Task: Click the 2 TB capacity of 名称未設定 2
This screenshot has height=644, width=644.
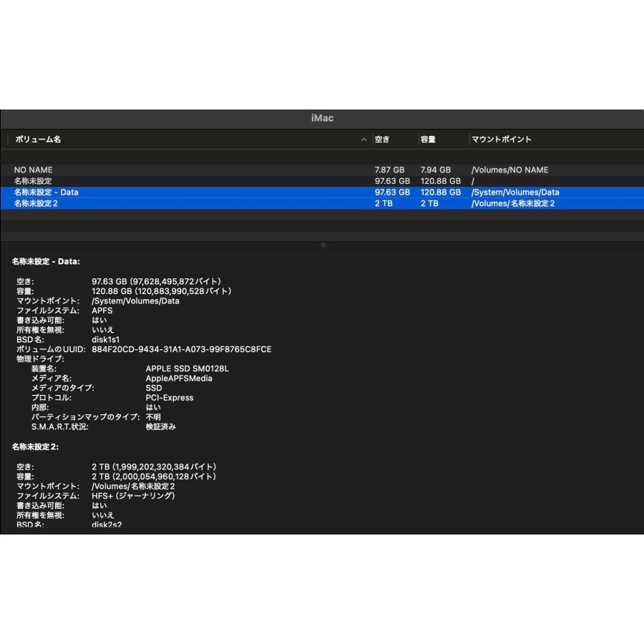Action: (431, 203)
